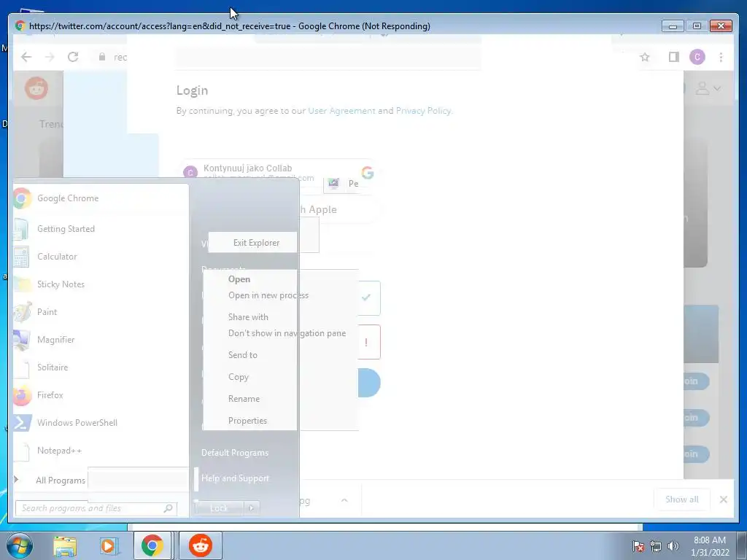Viewport: 747px width, 560px height.
Task: Close the downloads bar
Action: (x=723, y=499)
